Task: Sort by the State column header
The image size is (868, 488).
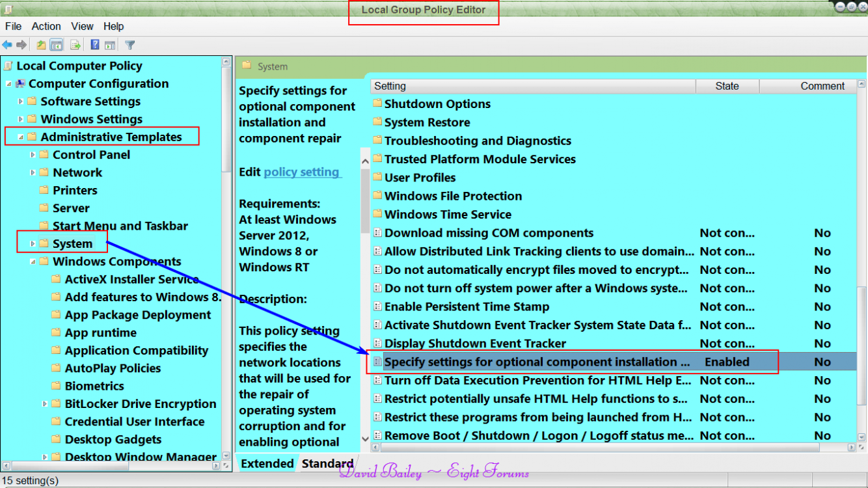Action: click(x=727, y=86)
